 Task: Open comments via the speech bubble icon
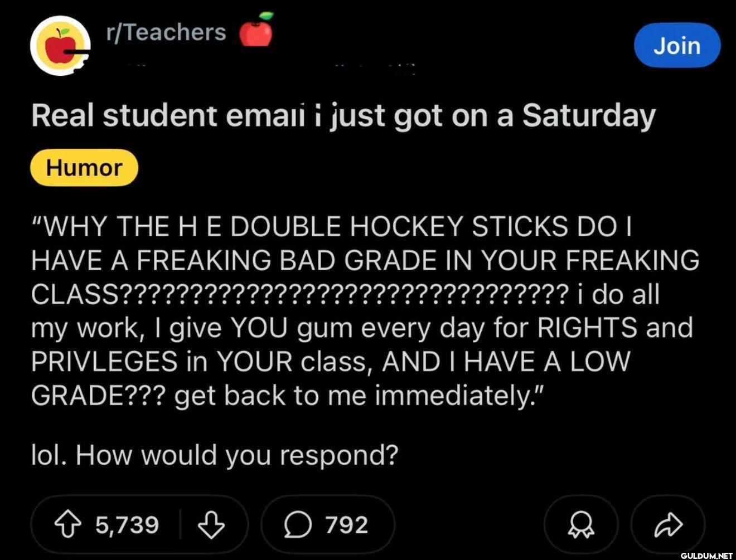coord(298,525)
